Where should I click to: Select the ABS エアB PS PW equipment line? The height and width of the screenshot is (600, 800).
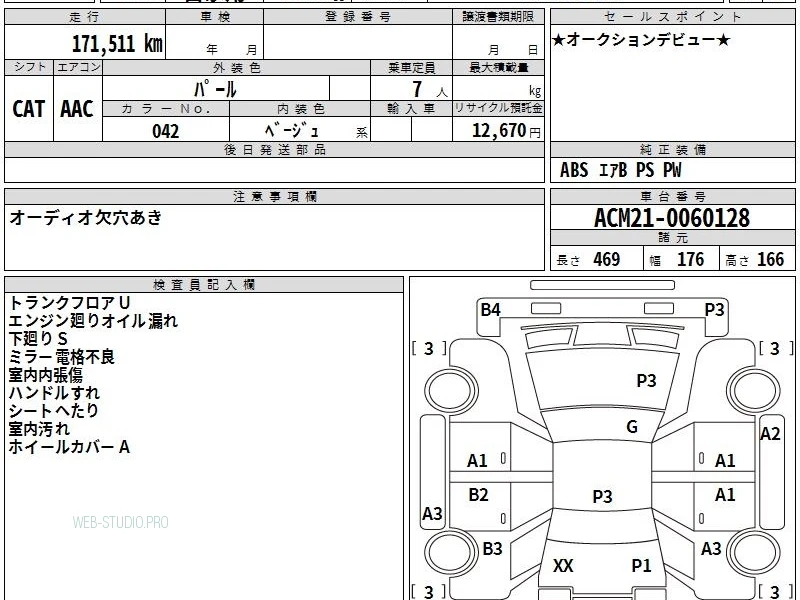(x=620, y=170)
